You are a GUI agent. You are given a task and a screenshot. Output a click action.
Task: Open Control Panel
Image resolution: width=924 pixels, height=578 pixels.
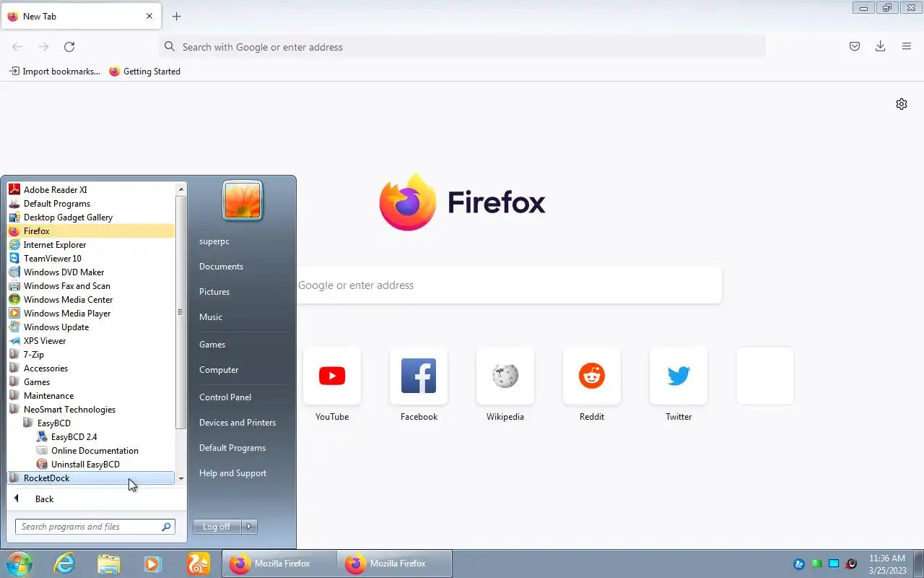point(225,397)
